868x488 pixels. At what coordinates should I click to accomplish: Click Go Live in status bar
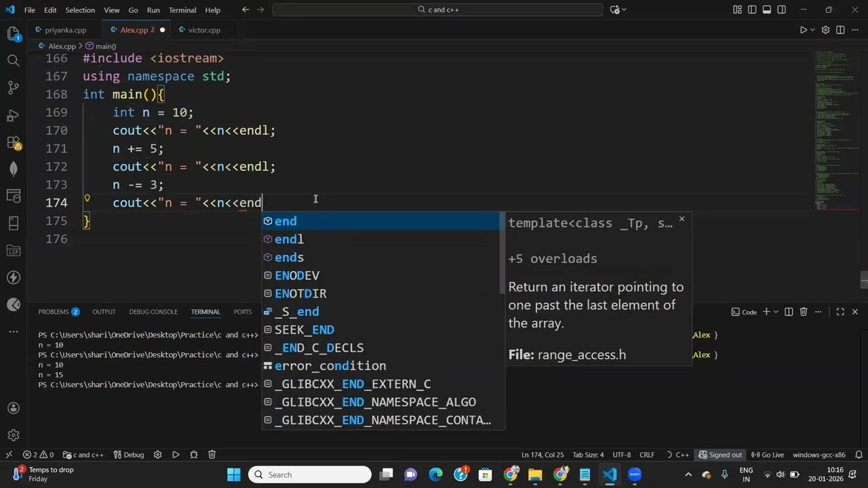tap(768, 455)
